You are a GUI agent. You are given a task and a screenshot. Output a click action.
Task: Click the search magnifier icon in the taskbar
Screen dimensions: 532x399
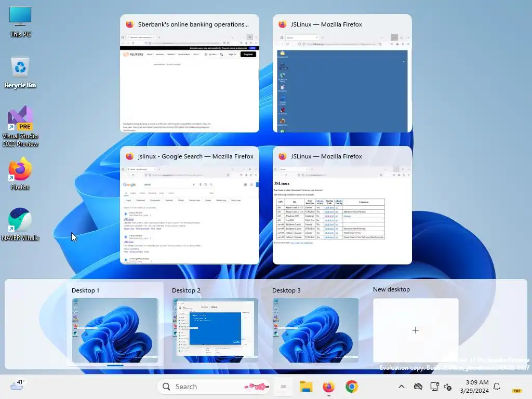[x=166, y=387]
